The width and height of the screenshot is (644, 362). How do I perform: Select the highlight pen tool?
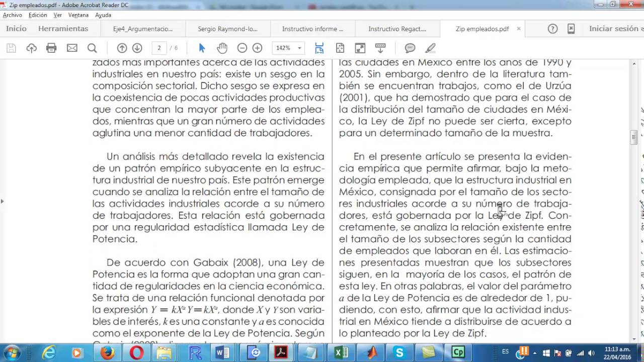click(x=430, y=48)
